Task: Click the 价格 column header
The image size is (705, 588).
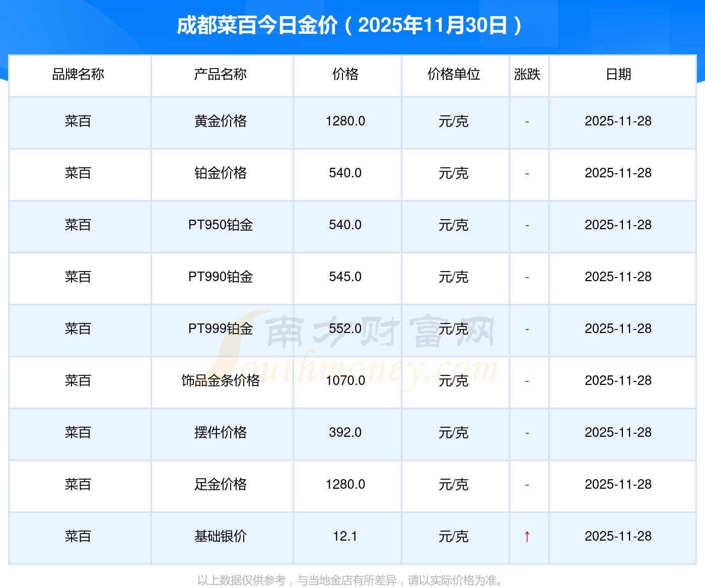Action: 345,75
